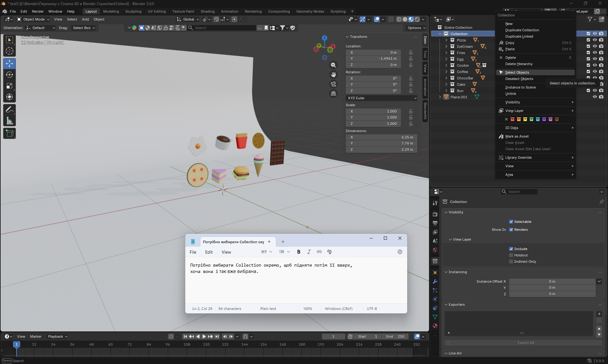
Task: Select the Move tool in the toolbar
Action: pyautogui.click(x=9, y=64)
